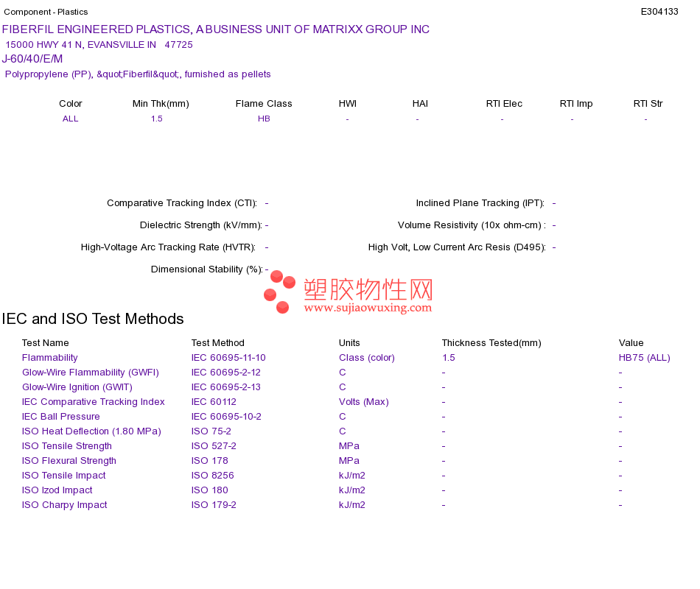Click Glow-Wire Flammability (GWFI) entry
The width and height of the screenshot is (700, 589).
pyautogui.click(x=90, y=373)
